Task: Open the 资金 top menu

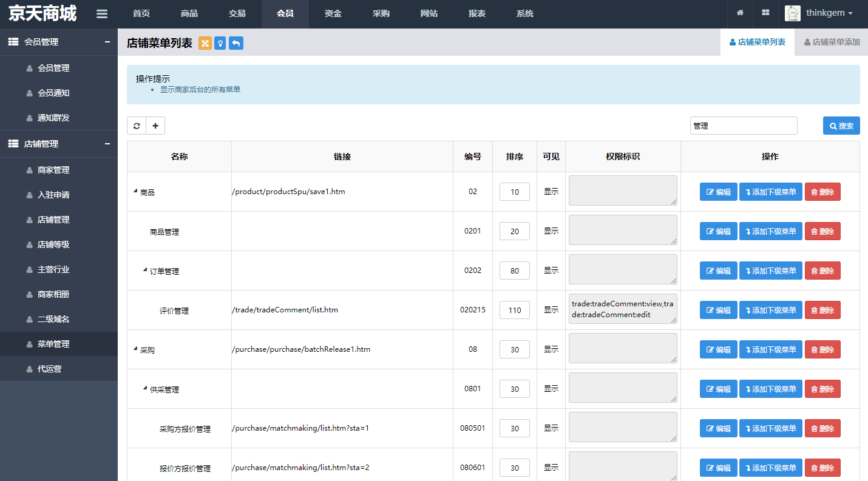Action: pyautogui.click(x=333, y=13)
